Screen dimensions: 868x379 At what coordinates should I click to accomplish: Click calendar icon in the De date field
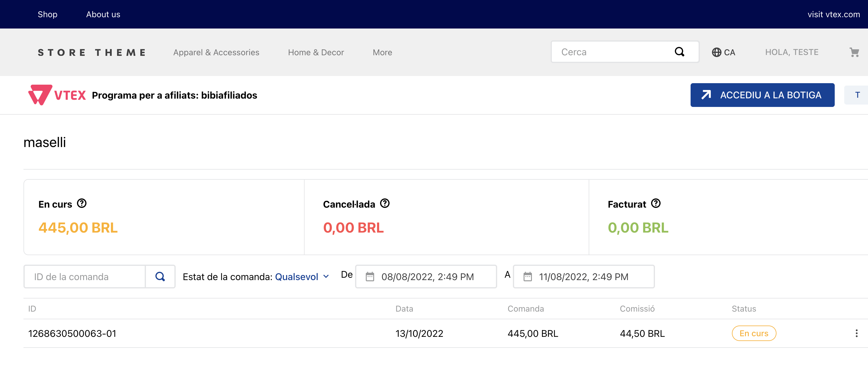click(x=370, y=277)
